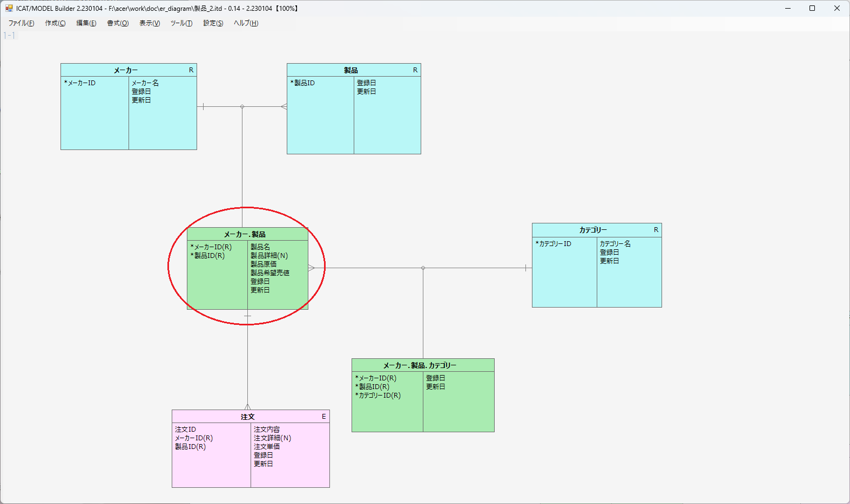Select the 注文 pink entity header
The image size is (850, 504).
(247, 417)
